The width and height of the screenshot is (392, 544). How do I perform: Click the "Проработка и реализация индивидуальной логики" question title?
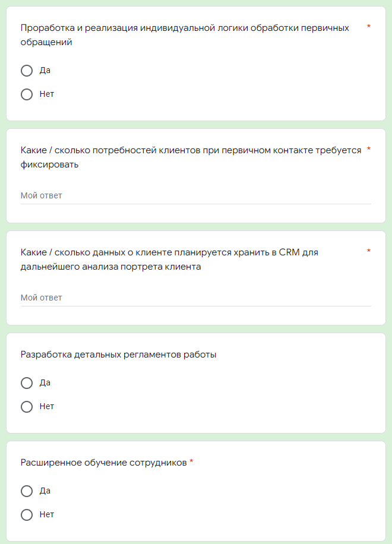pos(185,34)
